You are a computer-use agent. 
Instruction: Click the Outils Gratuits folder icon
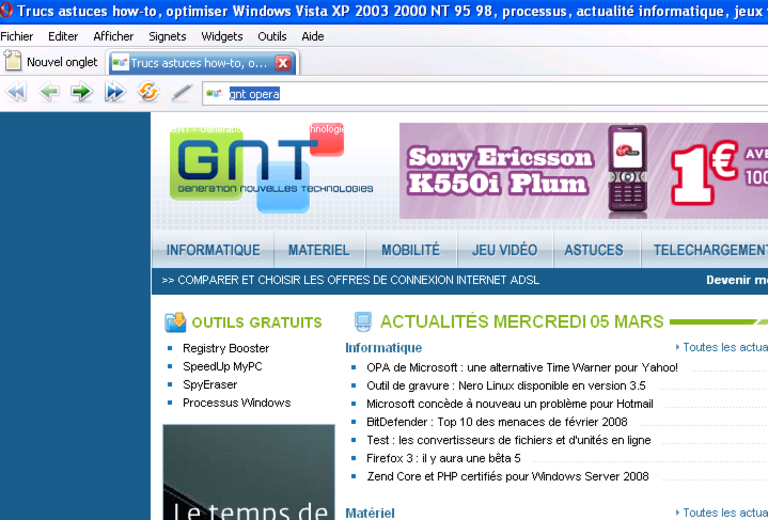[x=175, y=322]
